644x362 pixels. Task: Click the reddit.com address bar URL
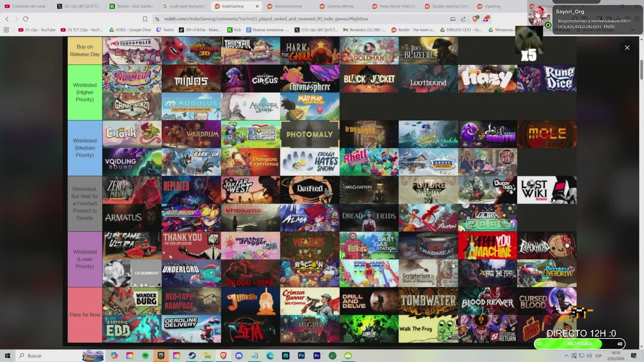point(266,19)
